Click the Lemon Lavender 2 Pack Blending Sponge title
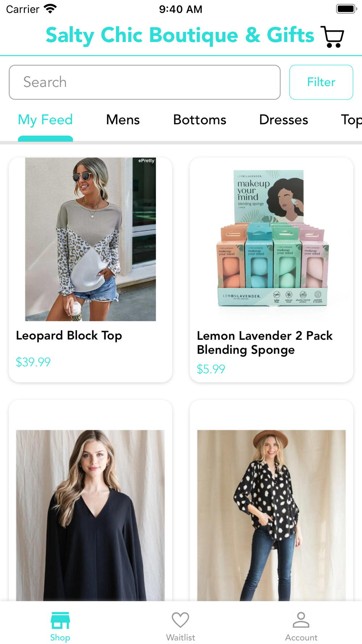The width and height of the screenshot is (362, 644). tap(265, 343)
